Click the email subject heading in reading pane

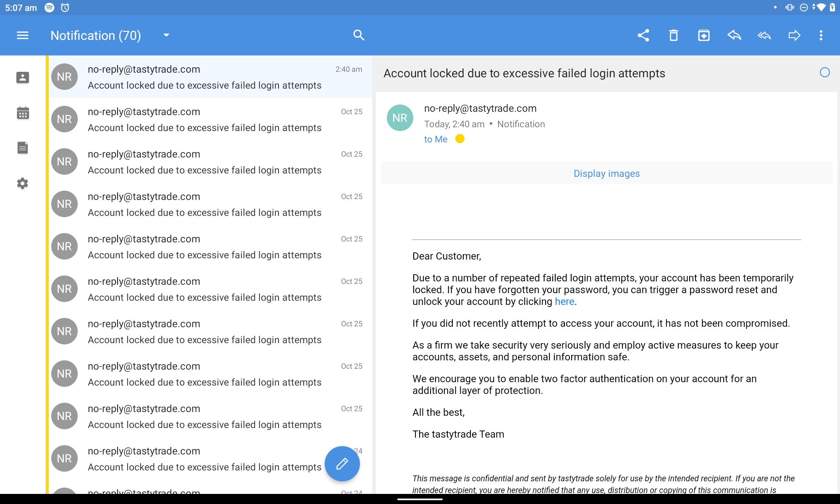pos(524,73)
